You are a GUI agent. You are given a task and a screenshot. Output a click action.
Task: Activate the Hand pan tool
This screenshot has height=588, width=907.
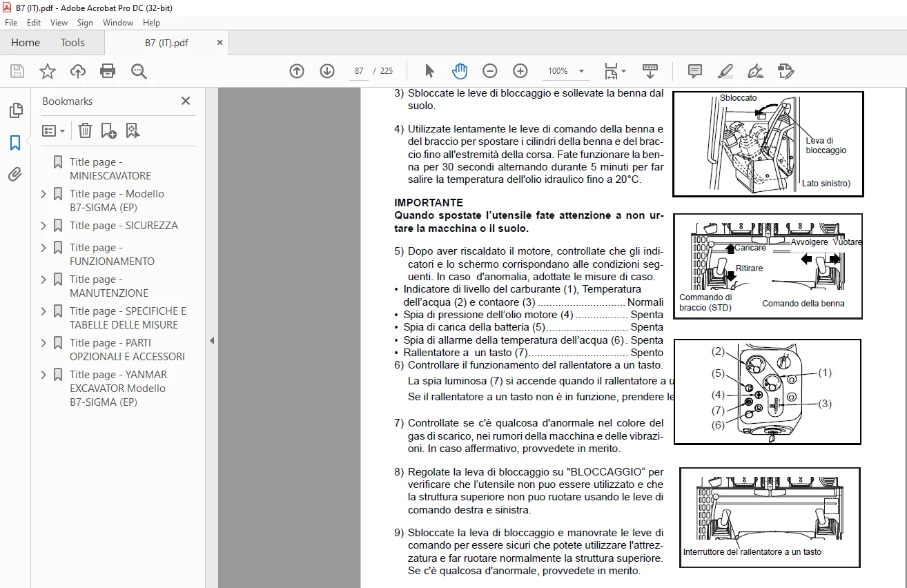460,71
